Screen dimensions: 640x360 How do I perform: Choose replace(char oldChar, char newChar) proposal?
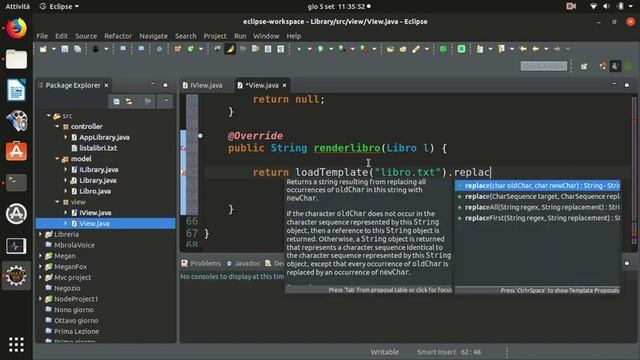(538, 186)
